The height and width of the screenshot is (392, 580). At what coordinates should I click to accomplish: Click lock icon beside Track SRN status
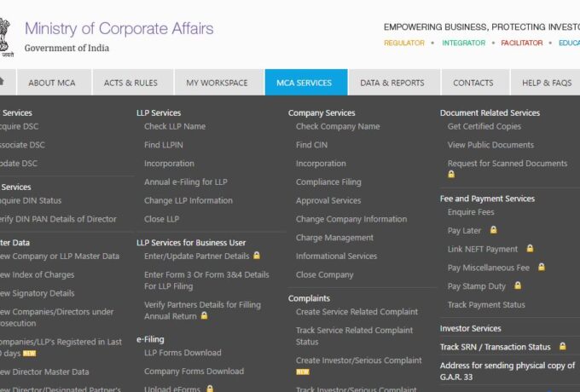pos(562,347)
